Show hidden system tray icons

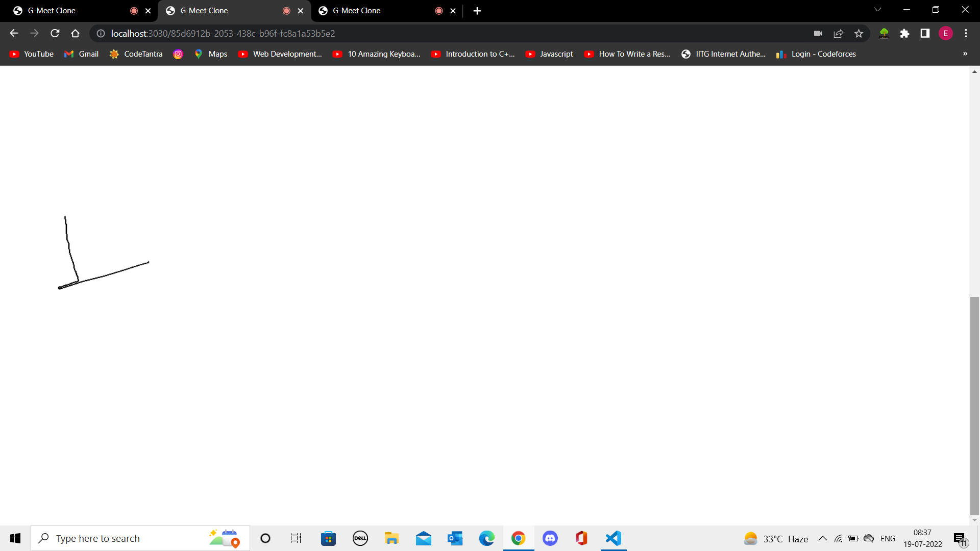822,539
